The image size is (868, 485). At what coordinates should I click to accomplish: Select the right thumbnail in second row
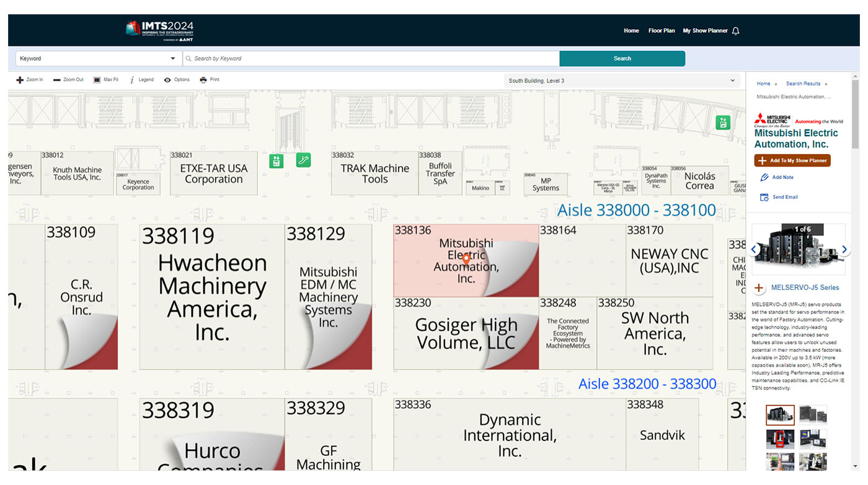coord(813,439)
